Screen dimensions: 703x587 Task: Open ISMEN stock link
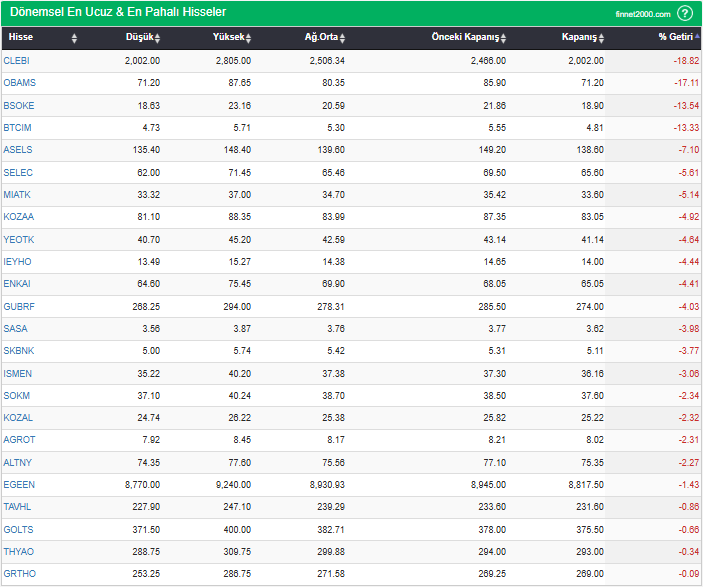tap(18, 374)
